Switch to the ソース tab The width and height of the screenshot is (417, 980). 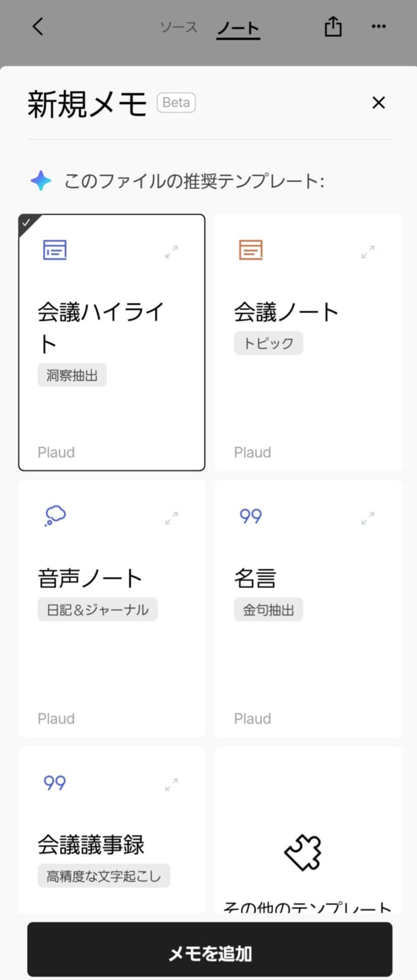tap(179, 27)
